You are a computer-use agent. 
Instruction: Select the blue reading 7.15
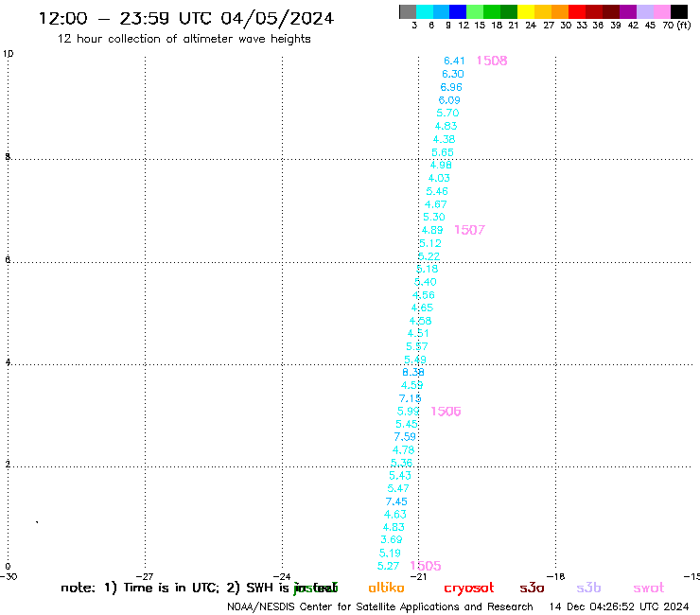(x=410, y=398)
